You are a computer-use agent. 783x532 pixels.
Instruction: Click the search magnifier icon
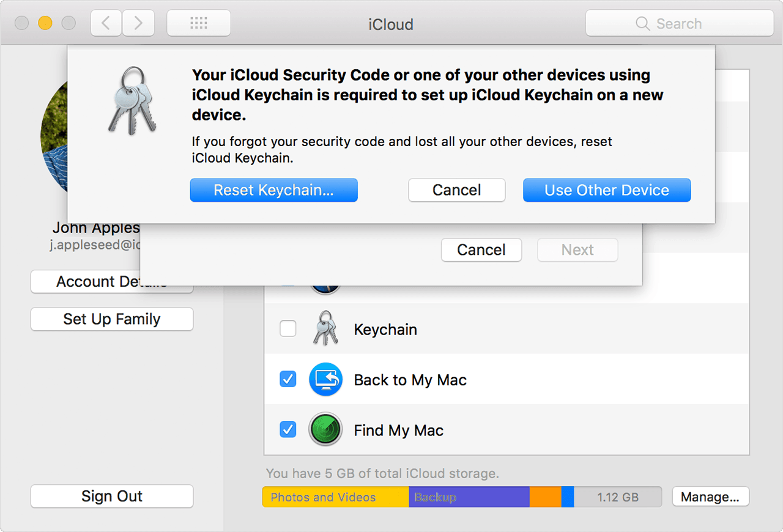pyautogui.click(x=643, y=24)
